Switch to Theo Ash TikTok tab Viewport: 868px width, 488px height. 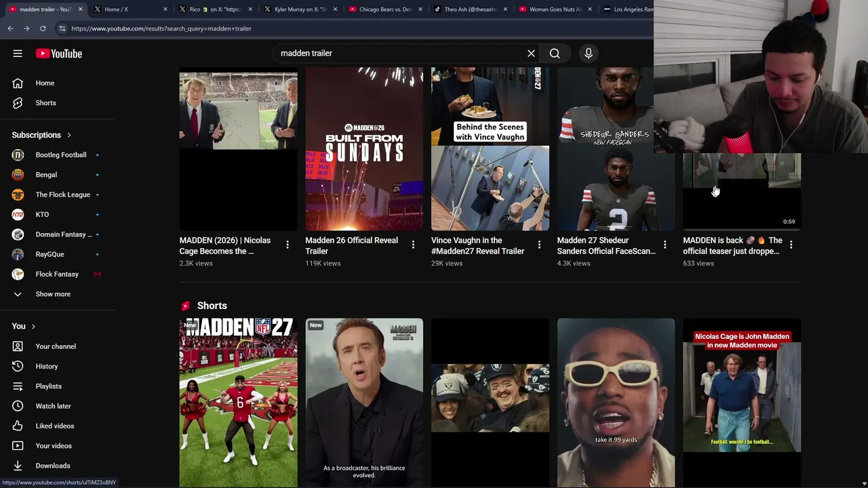470,9
